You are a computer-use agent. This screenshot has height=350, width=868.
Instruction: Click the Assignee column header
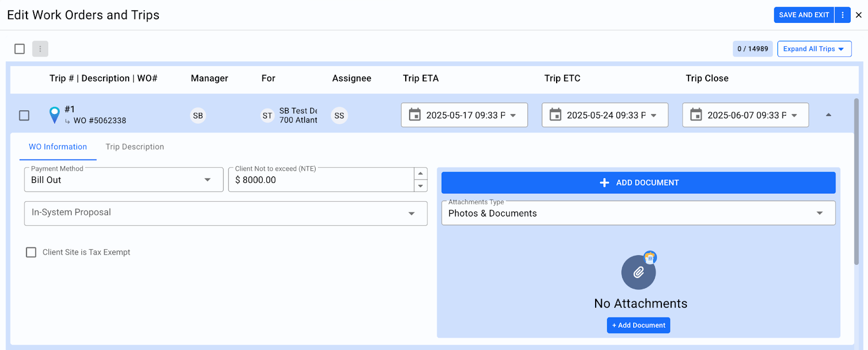(352, 78)
